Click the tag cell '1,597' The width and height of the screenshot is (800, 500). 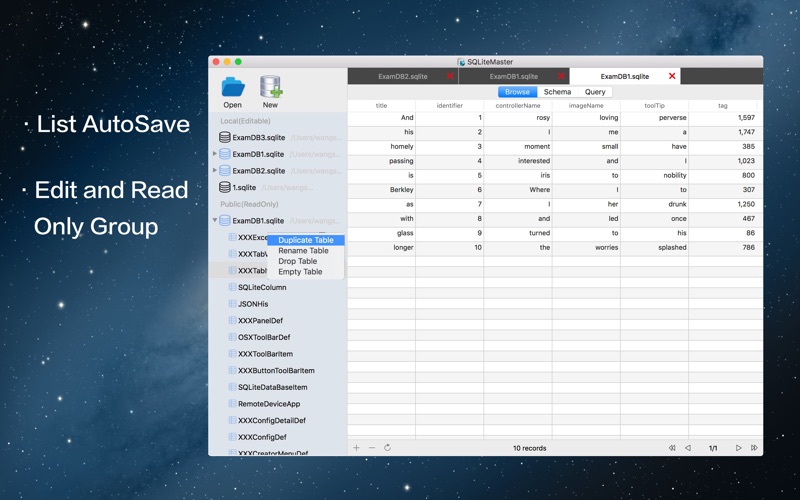(722, 117)
